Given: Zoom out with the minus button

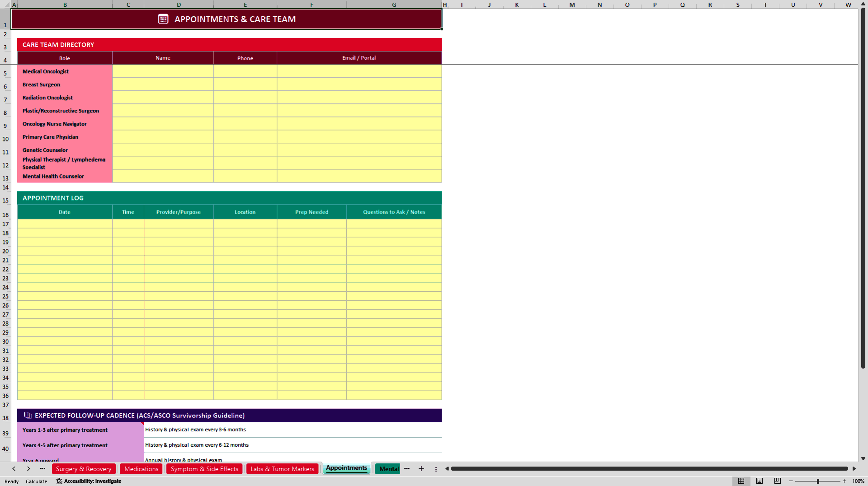Looking at the screenshot, I should point(791,481).
